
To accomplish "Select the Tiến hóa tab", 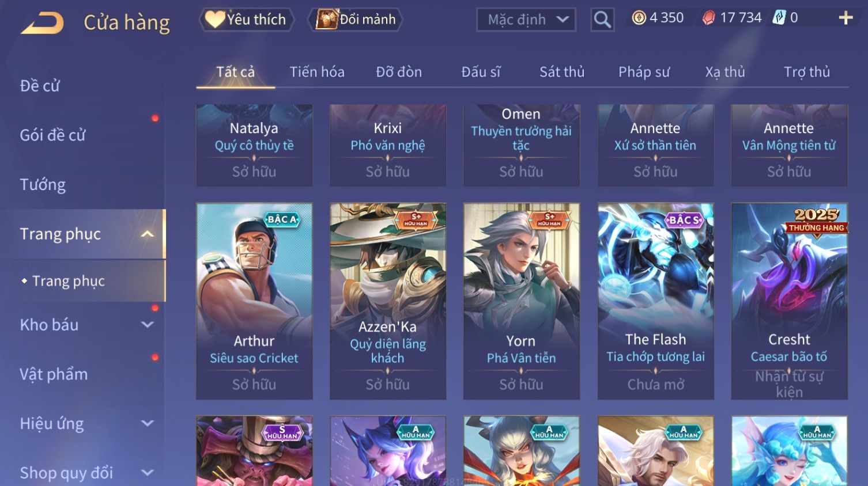I will pyautogui.click(x=317, y=72).
